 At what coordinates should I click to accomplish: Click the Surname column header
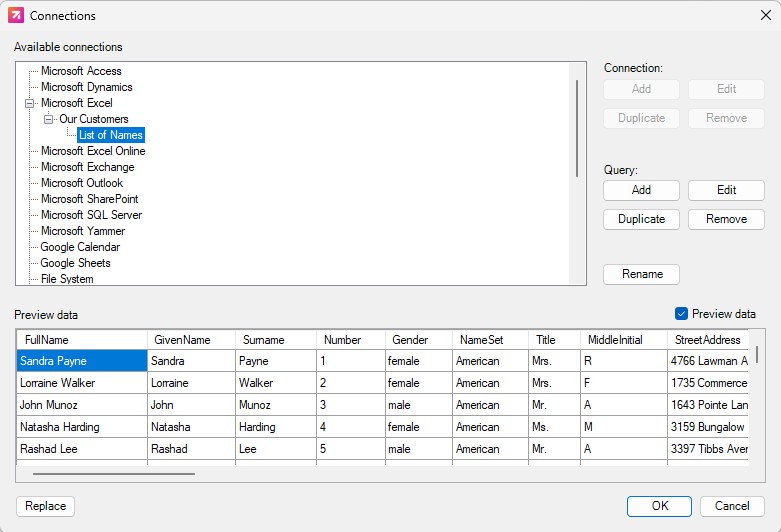coord(276,340)
